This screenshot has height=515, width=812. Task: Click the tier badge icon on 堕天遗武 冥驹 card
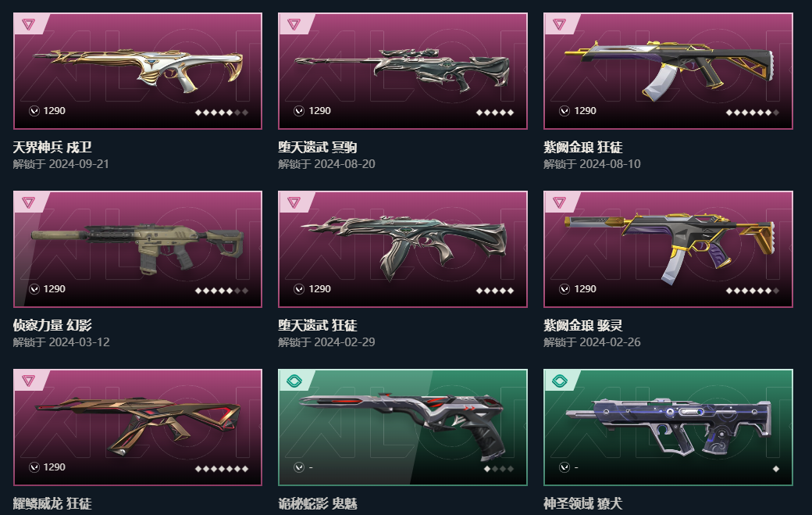pos(294,24)
